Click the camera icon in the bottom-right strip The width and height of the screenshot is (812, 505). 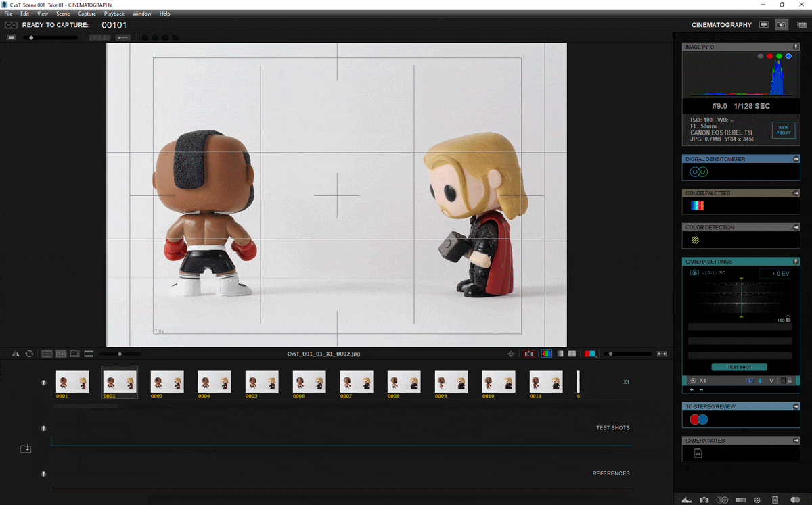704,500
